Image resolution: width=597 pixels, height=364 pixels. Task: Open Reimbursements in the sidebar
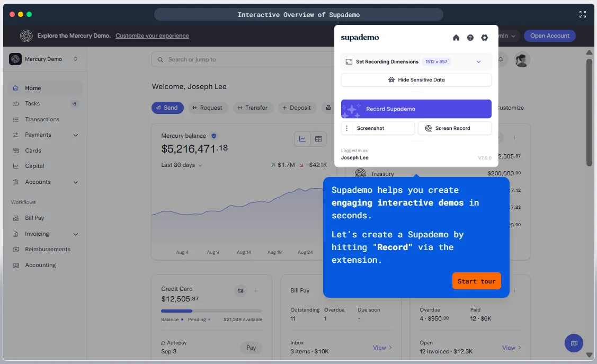[46, 249]
